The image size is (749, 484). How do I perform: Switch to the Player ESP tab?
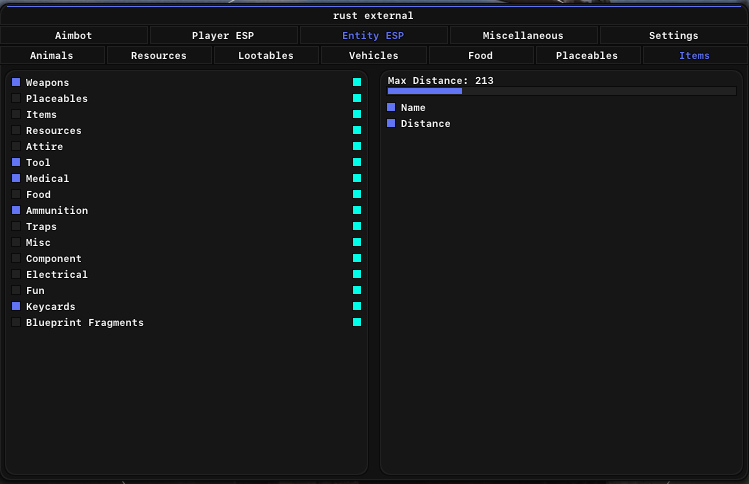click(x=223, y=35)
